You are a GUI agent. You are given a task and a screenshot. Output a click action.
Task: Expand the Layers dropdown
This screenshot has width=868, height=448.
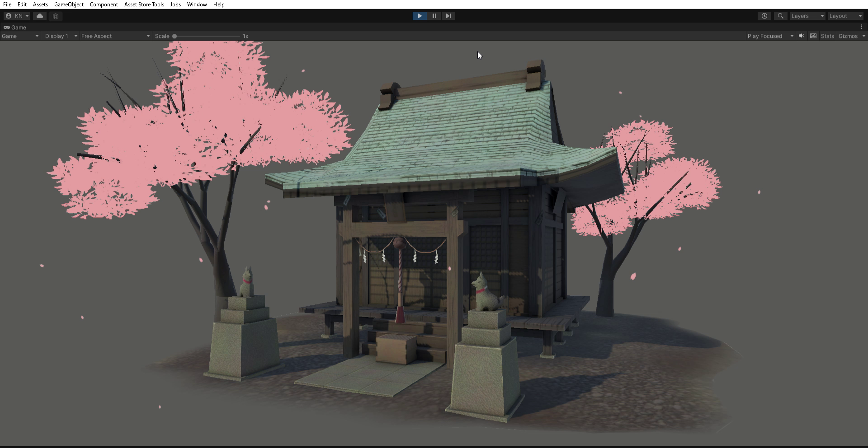point(807,16)
